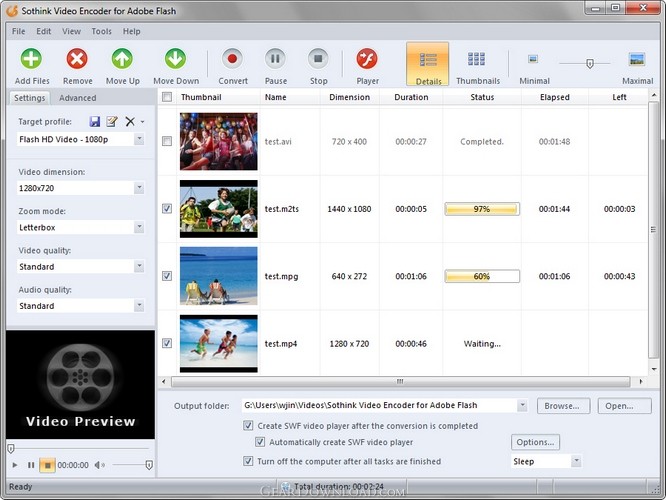Screen dimensions: 666x500
Task: Open the Flash Player tool
Action: [367, 59]
